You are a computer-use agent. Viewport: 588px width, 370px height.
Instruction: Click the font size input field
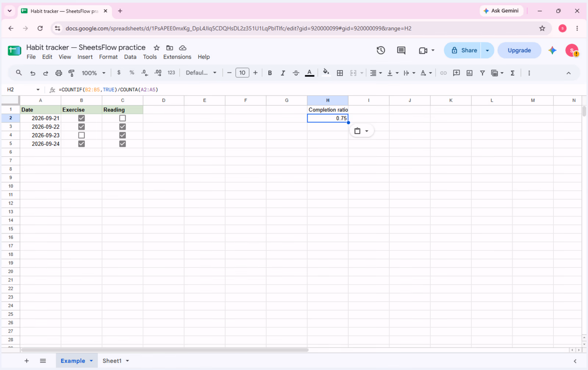242,73
